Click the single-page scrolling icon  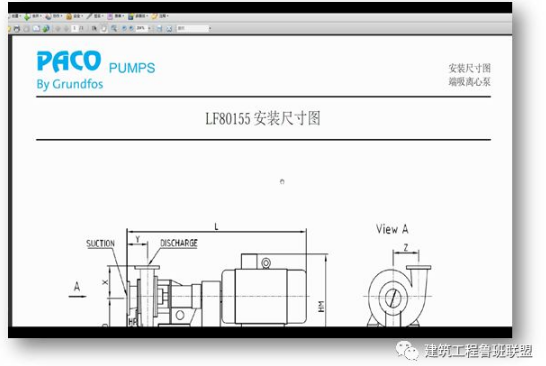159,29
